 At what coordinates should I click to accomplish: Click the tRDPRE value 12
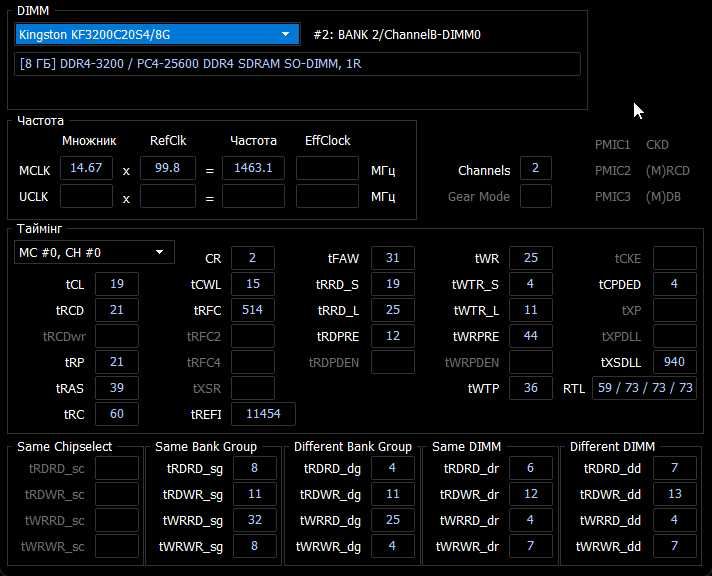click(x=393, y=336)
